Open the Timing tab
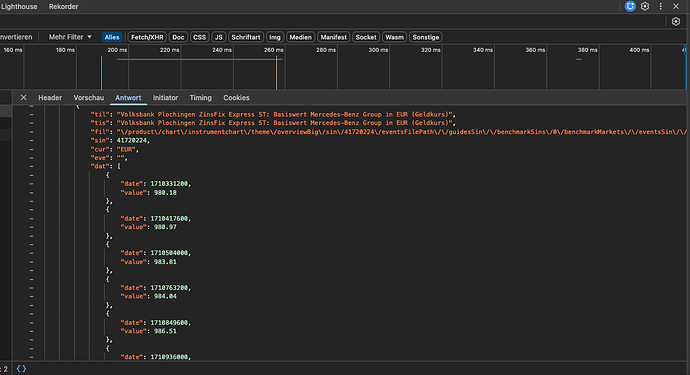The width and height of the screenshot is (690, 375). coord(200,98)
